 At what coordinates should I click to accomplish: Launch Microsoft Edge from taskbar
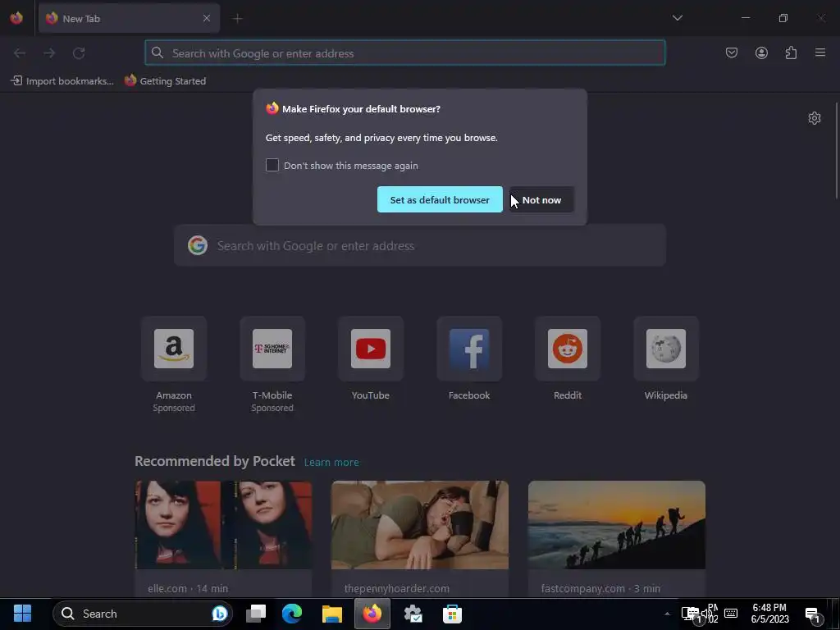pos(293,614)
